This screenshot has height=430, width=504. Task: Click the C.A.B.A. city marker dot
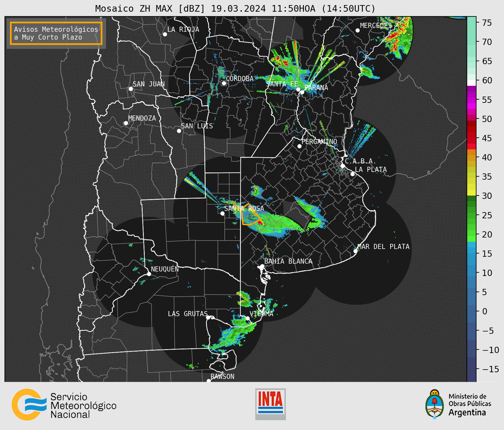point(343,166)
